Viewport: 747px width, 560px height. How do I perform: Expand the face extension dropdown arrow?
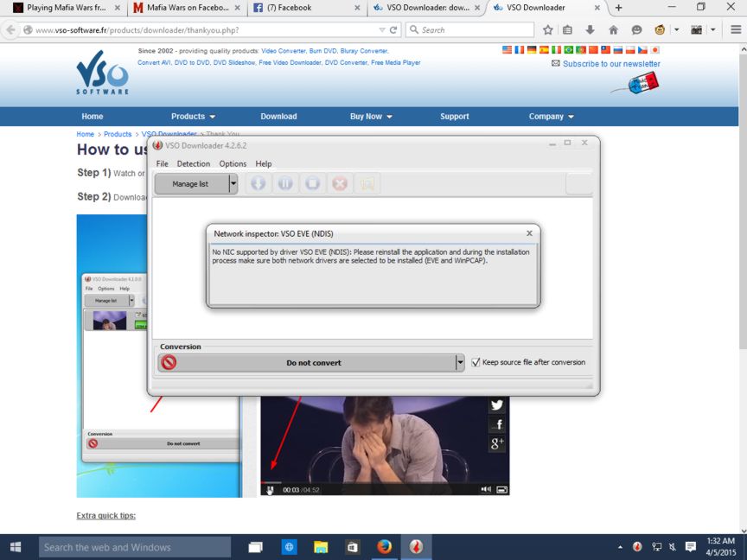[676, 30]
